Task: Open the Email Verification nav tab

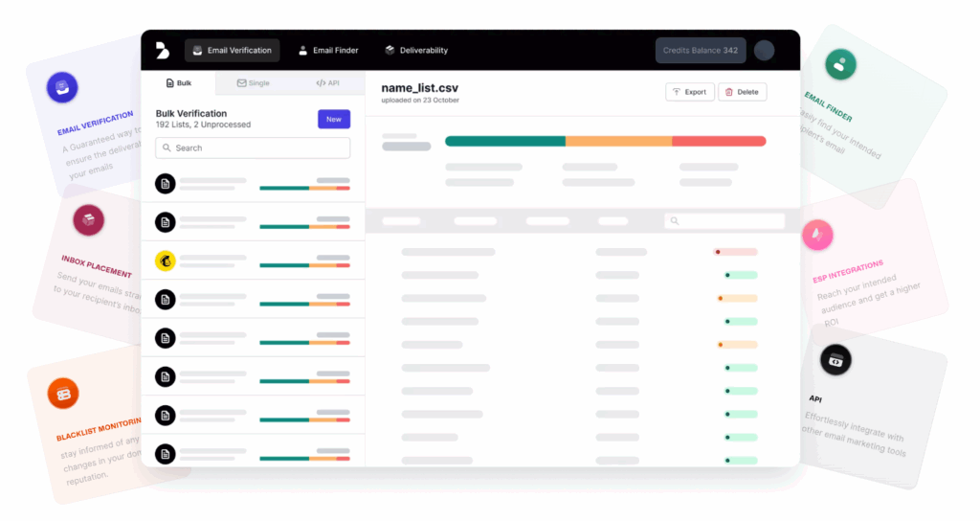Action: click(x=232, y=51)
